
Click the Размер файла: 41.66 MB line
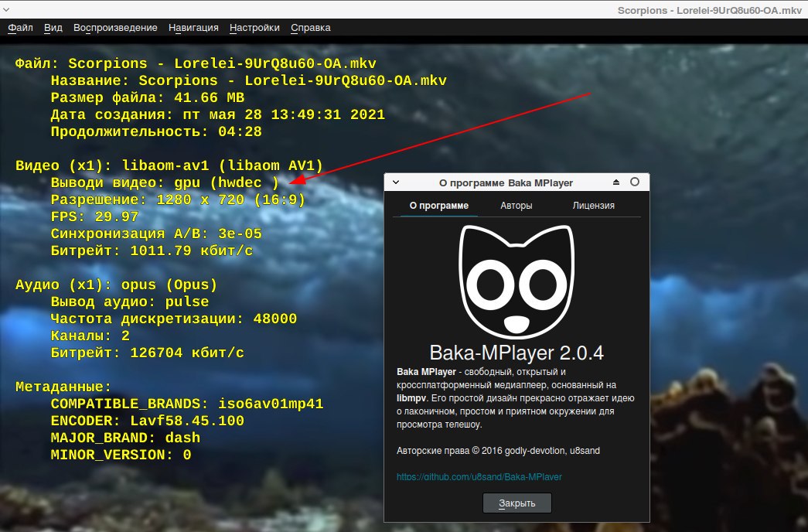[x=148, y=97]
